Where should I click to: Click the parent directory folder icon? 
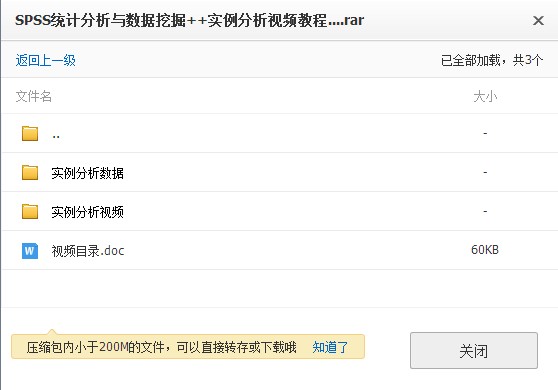(x=30, y=133)
